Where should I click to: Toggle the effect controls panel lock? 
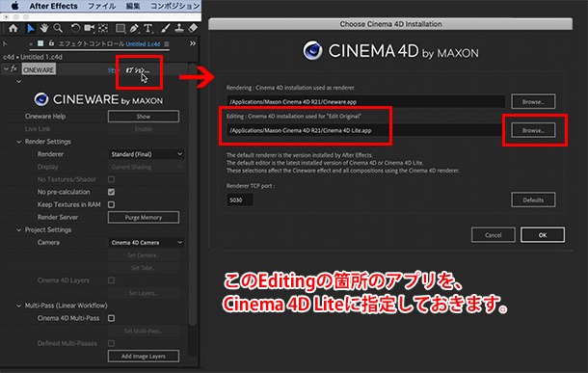[51, 43]
